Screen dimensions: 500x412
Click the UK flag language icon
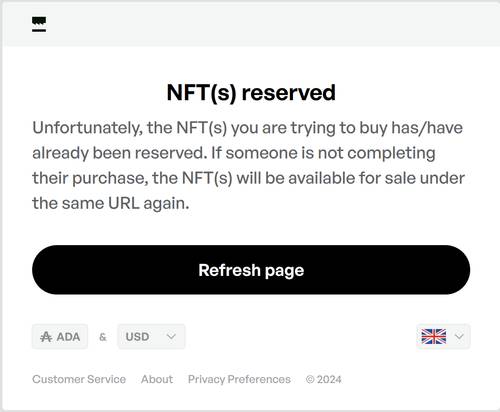(x=434, y=337)
